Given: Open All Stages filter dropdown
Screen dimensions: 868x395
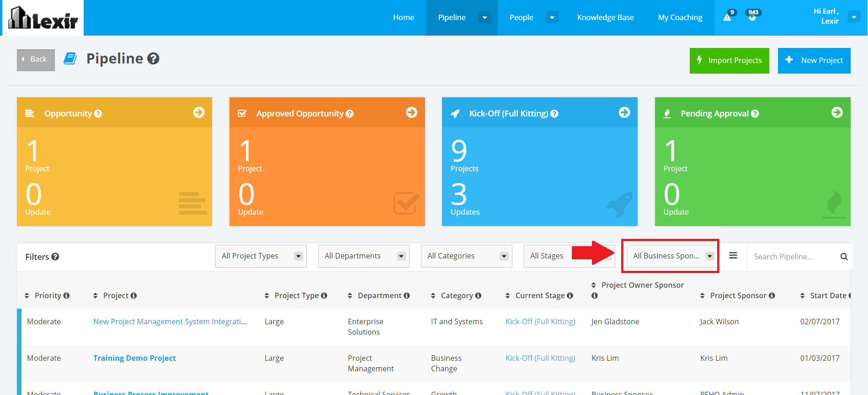Looking at the screenshot, I should tap(570, 256).
